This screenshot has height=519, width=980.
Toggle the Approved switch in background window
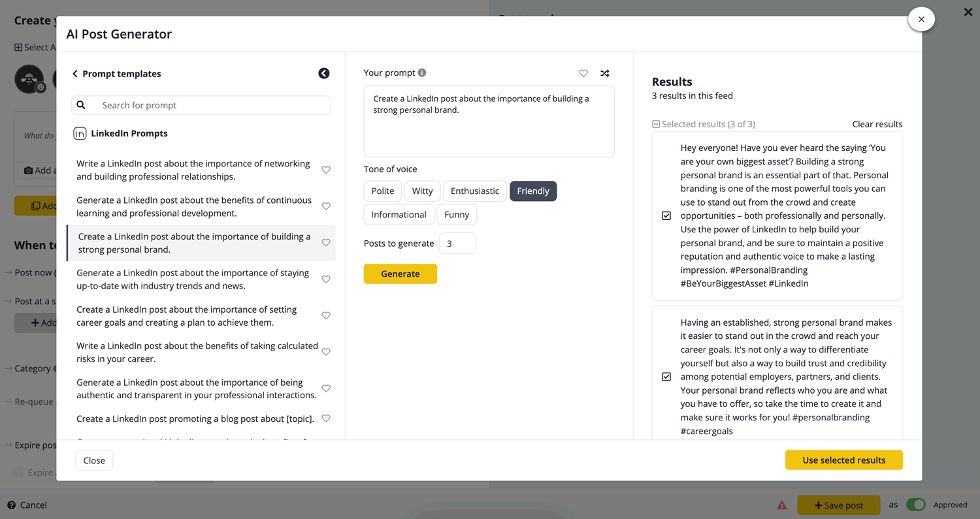coord(916,505)
